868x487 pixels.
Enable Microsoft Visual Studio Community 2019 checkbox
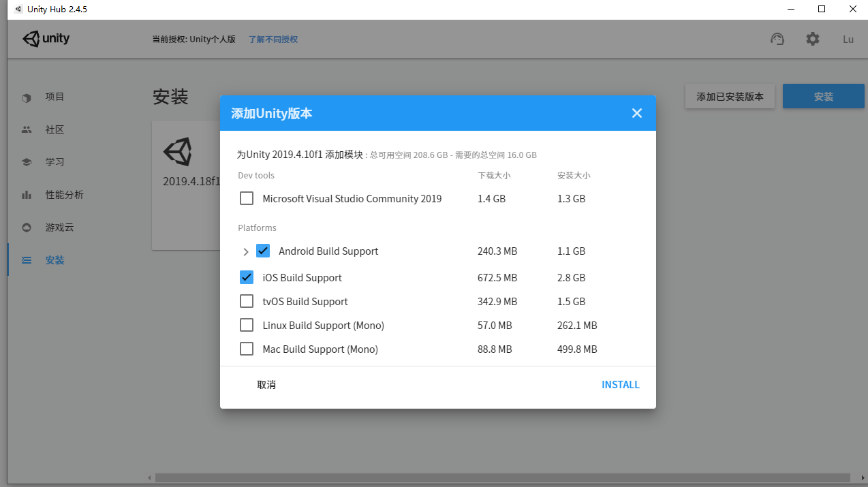(x=247, y=198)
